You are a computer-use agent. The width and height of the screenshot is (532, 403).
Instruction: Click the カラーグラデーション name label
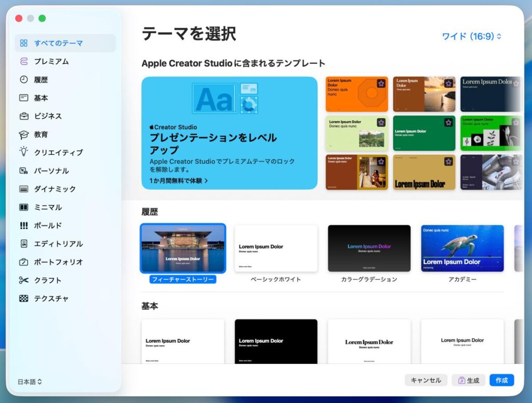[x=369, y=279]
